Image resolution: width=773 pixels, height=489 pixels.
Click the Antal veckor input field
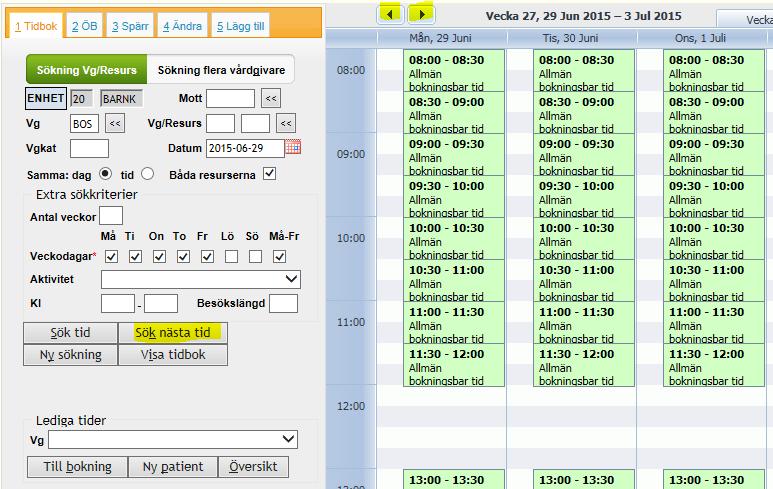111,215
